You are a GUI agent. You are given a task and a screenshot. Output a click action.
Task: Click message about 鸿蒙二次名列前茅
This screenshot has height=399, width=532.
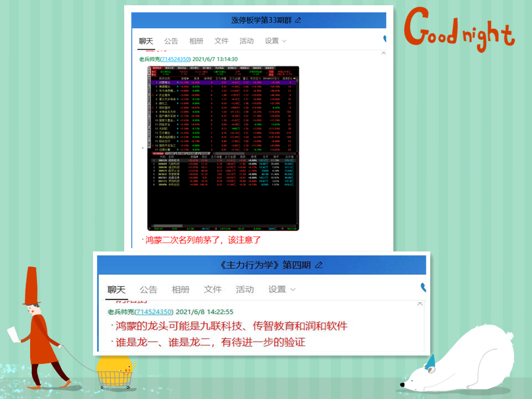pyautogui.click(x=203, y=240)
